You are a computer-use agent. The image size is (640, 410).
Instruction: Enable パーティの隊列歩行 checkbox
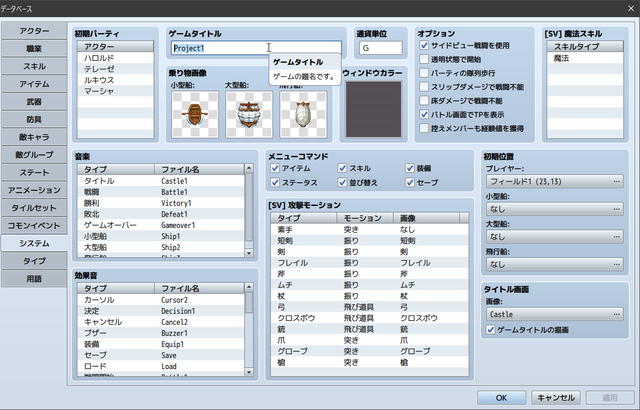(424, 73)
